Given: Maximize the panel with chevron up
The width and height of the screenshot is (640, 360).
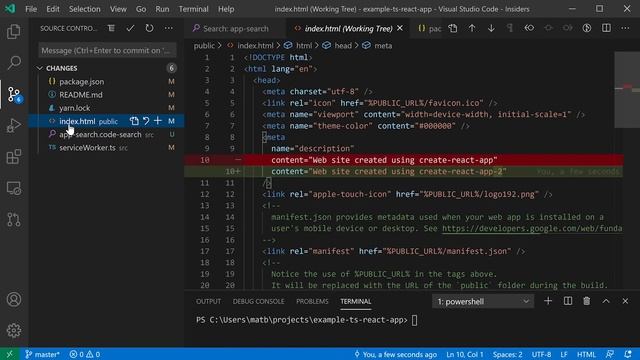Looking at the screenshot, I should click(x=606, y=301).
